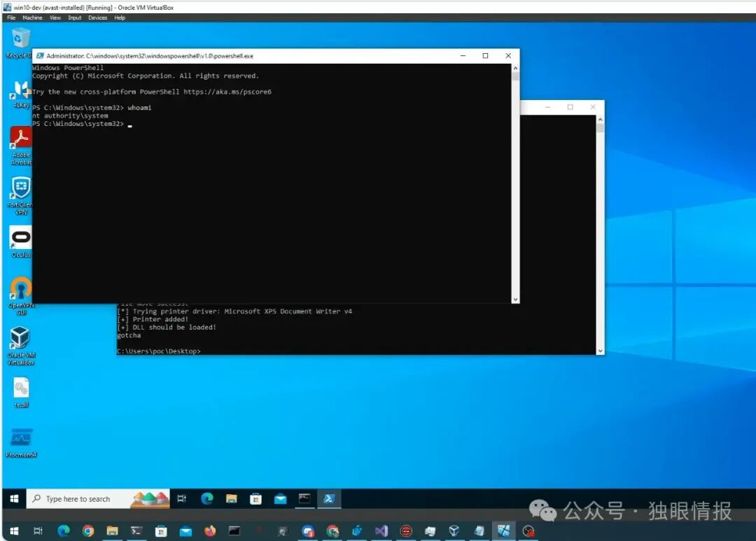This screenshot has height=541, width=756.
Task: Launch the Procmon64 desktop icon
Action: 21,442
